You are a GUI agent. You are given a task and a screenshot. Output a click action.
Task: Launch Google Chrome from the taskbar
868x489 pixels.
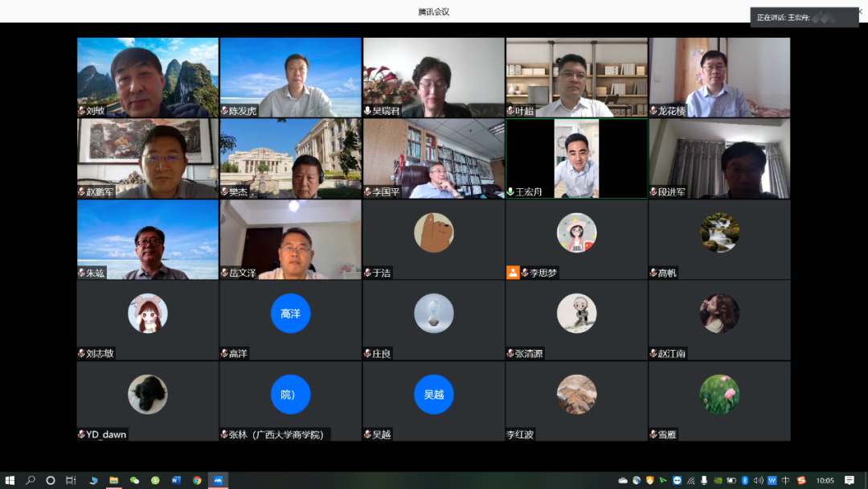pyautogui.click(x=197, y=480)
